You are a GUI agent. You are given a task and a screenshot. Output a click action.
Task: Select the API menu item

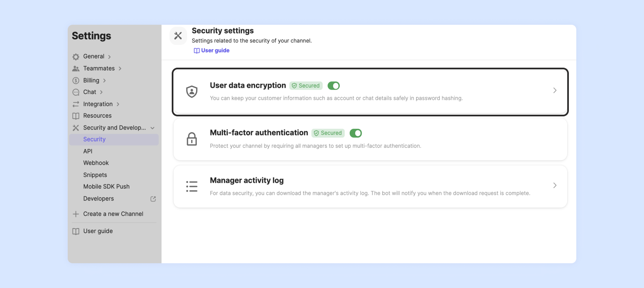click(x=88, y=151)
